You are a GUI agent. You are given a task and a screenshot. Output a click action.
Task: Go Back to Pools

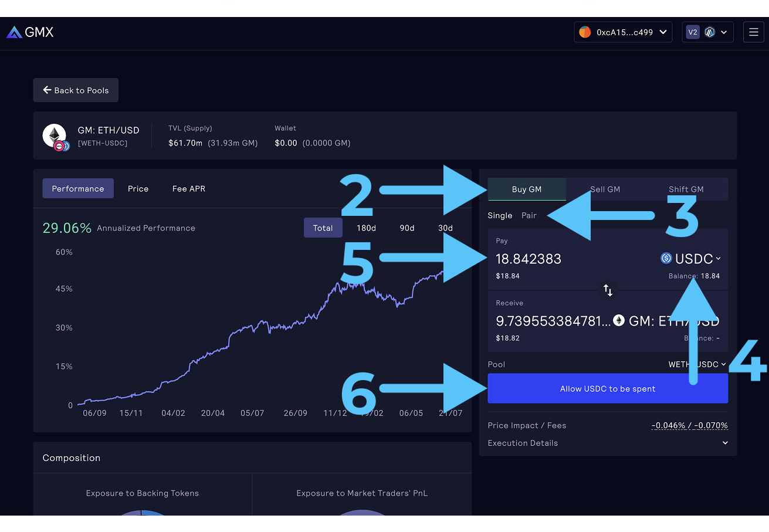76,90
